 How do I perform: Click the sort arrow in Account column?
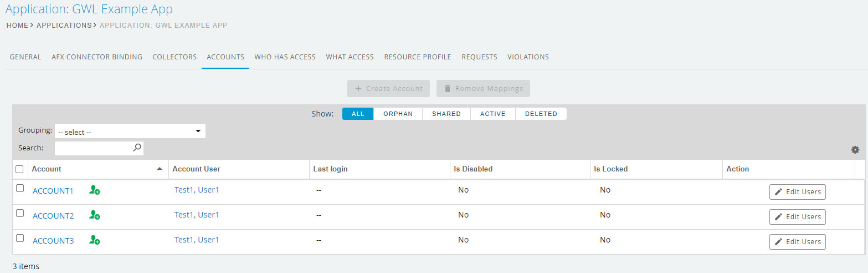pyautogui.click(x=160, y=169)
